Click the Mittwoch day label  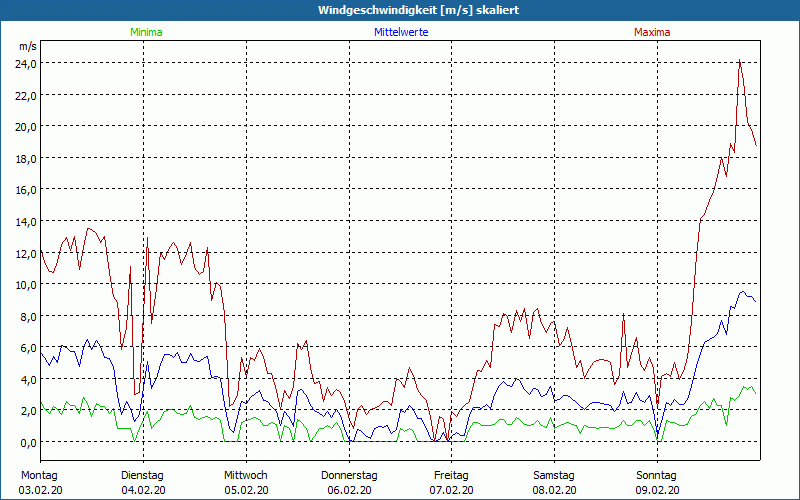click(x=245, y=475)
